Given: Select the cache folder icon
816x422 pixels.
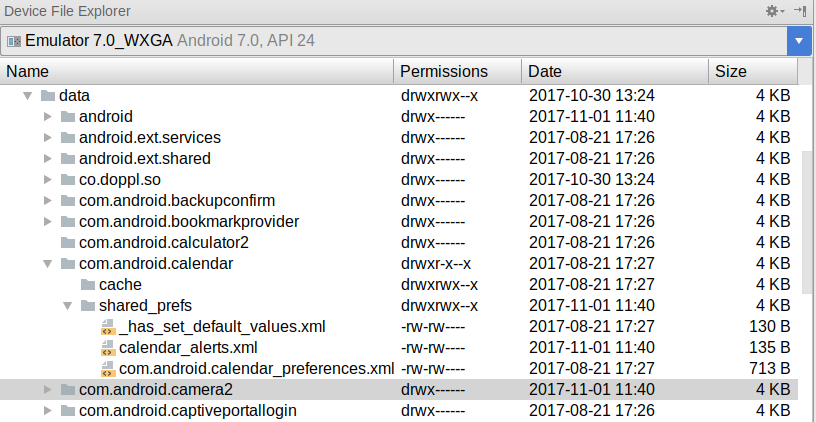Looking at the screenshot, I should (88, 285).
